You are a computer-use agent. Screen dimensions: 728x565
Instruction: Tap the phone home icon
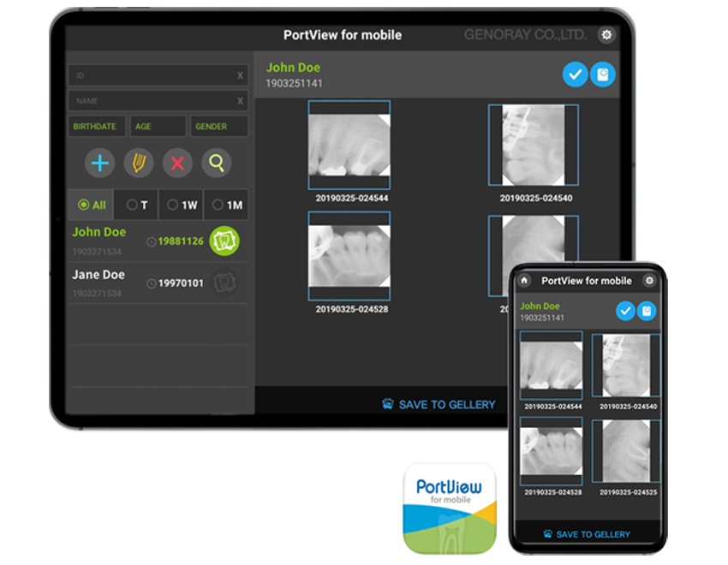tap(524, 280)
